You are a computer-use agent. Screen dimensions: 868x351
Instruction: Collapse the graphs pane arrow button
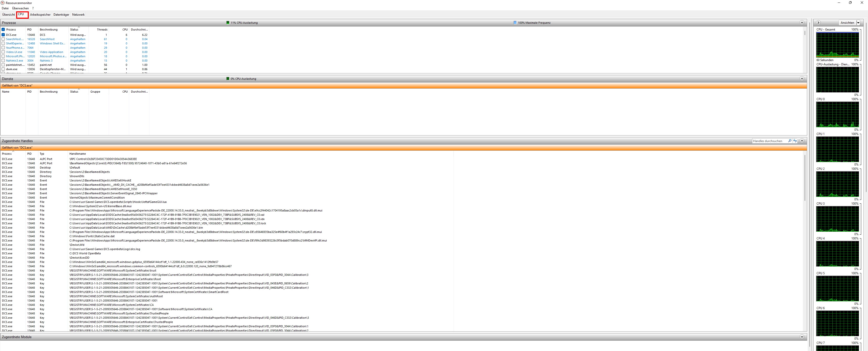pos(819,22)
